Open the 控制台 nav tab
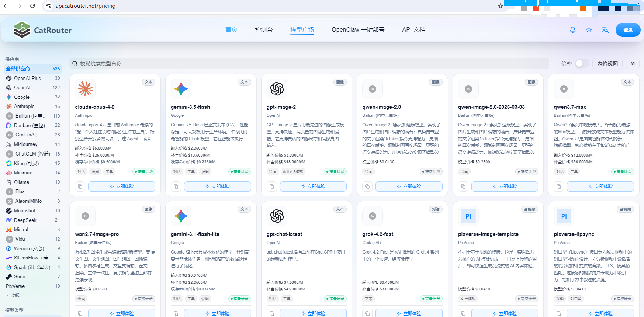Screen dimensions: 644x317 pyautogui.click(x=264, y=29)
